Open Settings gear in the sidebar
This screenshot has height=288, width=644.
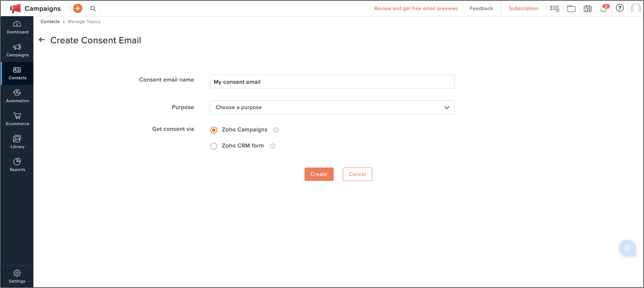(x=17, y=276)
